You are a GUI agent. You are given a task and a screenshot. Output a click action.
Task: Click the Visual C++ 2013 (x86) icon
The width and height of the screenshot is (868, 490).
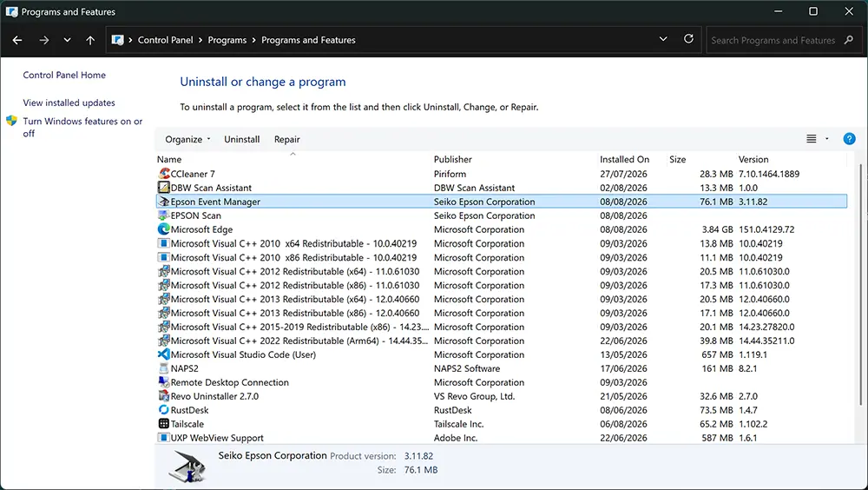click(x=164, y=313)
